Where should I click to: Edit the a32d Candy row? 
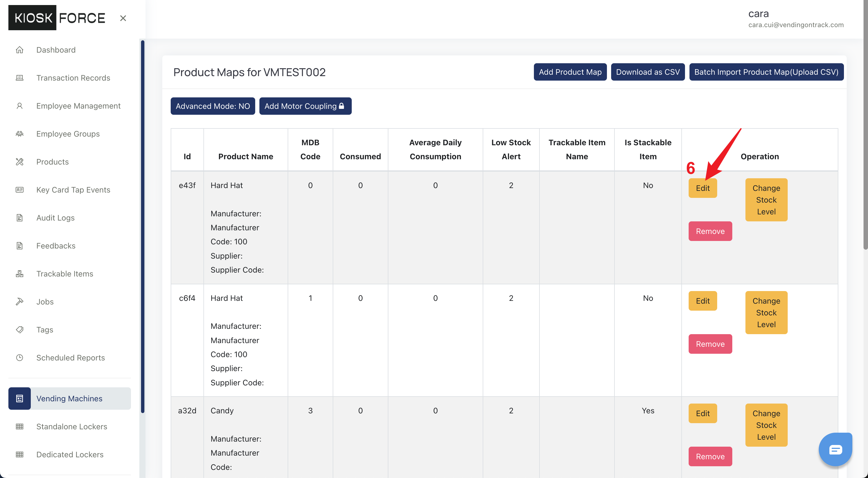[703, 413]
